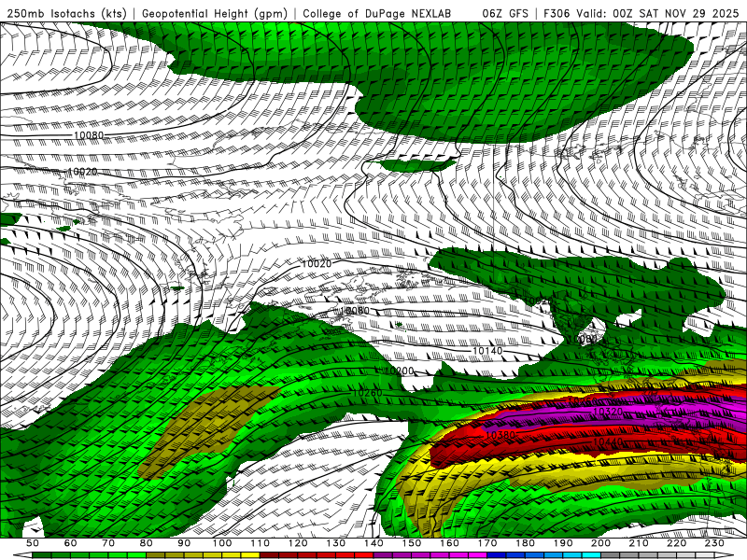Viewport: 747px width, 560px height.
Task: Click the 200 knot scale label
Action: click(600, 543)
